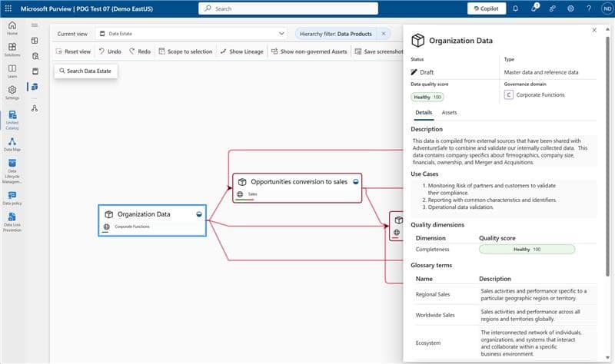Open the notifications bell
615x364 pixels.
pos(515,8)
